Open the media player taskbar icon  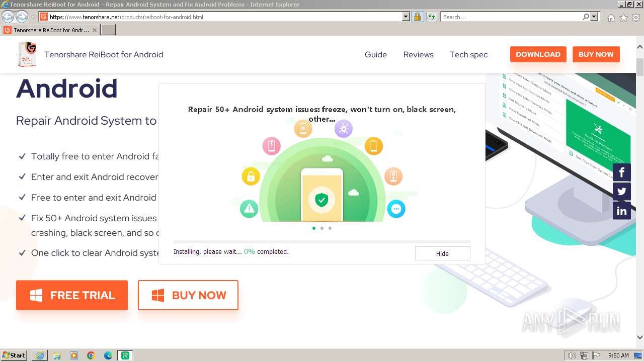tap(74, 355)
